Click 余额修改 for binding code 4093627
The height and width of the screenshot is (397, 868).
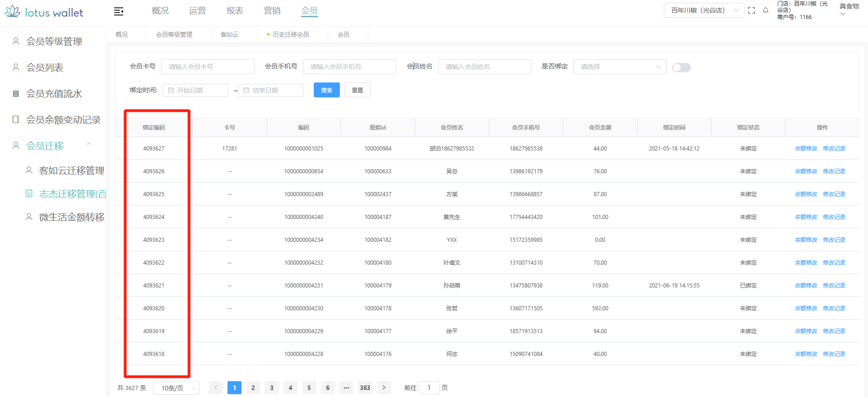tap(806, 149)
